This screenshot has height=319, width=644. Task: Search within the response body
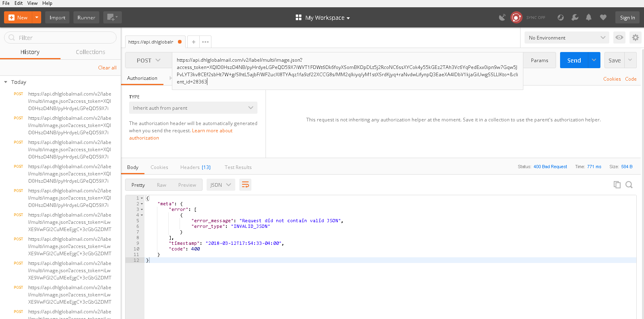629,185
